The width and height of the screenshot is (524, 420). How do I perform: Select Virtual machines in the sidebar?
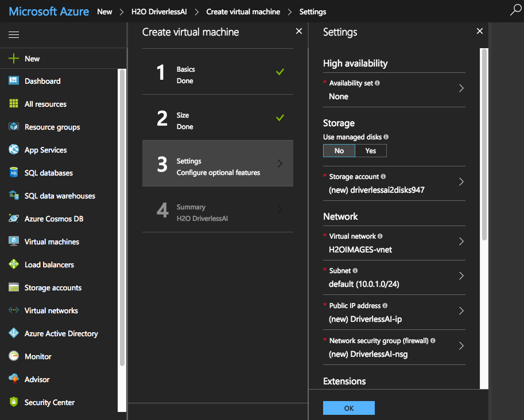[x=51, y=242]
